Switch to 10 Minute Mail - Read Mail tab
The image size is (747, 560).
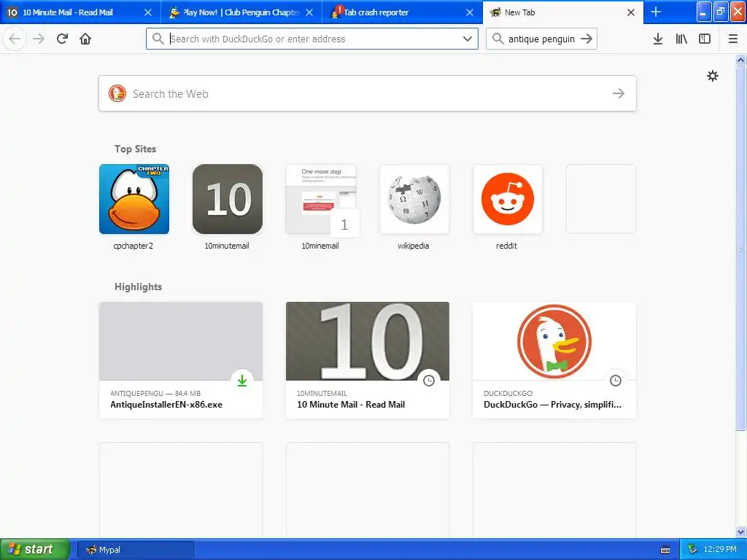[80, 12]
